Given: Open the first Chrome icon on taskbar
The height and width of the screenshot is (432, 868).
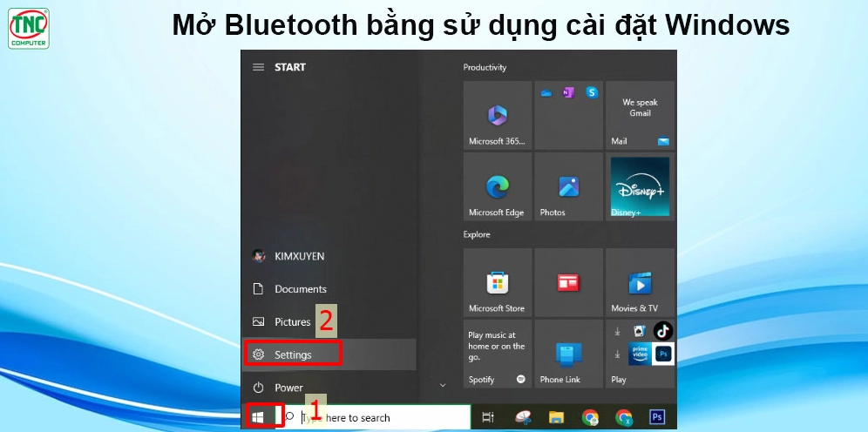Looking at the screenshot, I should click(x=590, y=417).
